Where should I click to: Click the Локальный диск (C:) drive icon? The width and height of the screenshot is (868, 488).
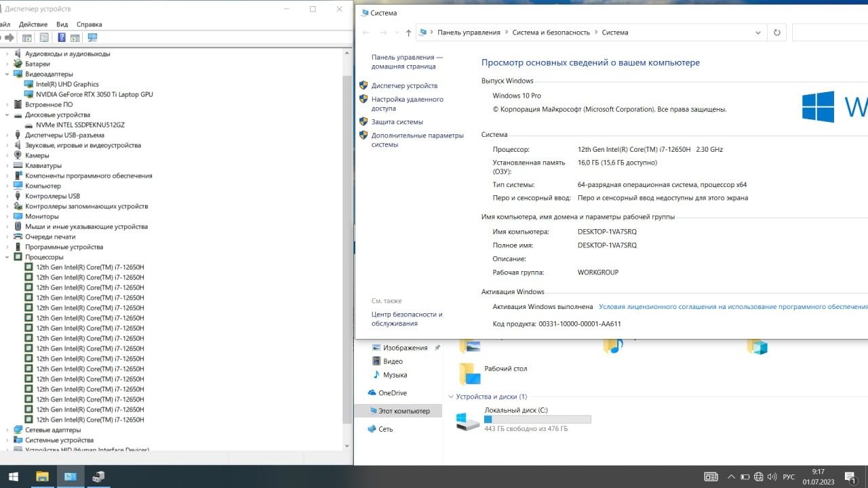point(468,421)
